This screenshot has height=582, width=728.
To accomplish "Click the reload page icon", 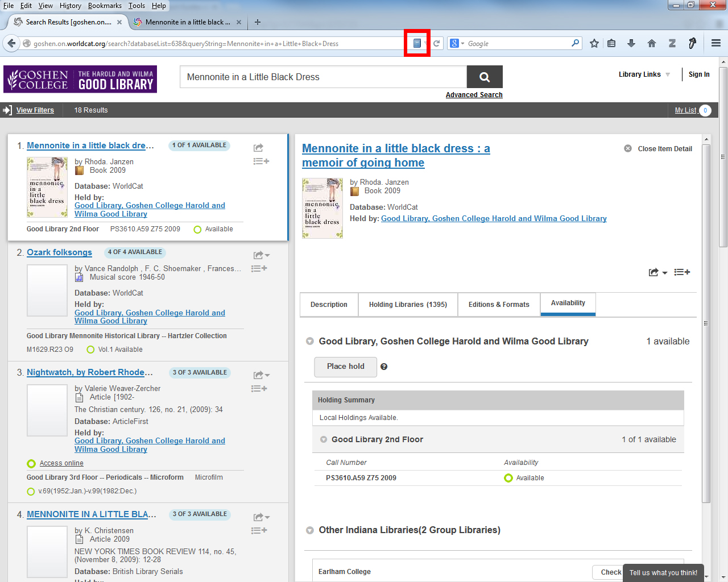I will (x=437, y=43).
